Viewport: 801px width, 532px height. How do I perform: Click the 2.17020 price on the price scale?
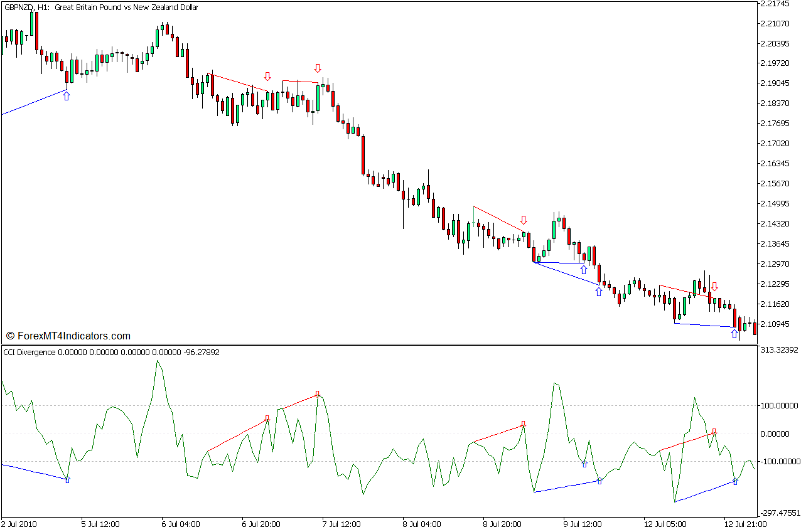pyautogui.click(x=776, y=143)
